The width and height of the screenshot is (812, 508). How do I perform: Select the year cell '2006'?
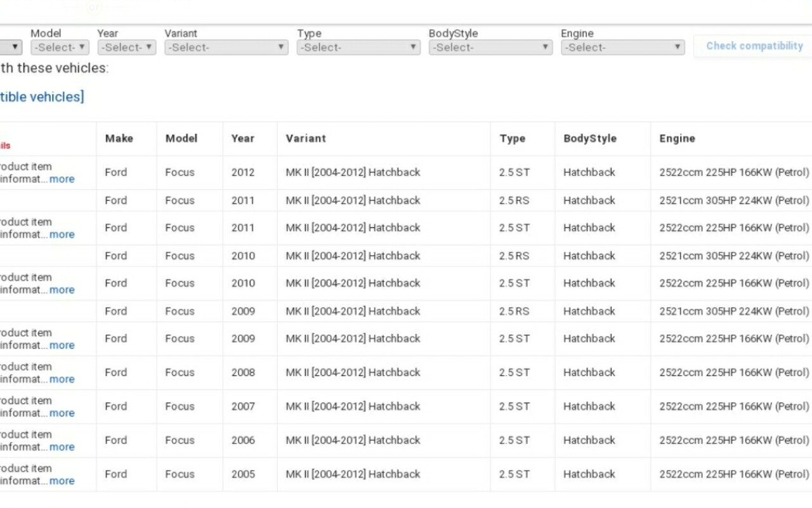coord(243,440)
